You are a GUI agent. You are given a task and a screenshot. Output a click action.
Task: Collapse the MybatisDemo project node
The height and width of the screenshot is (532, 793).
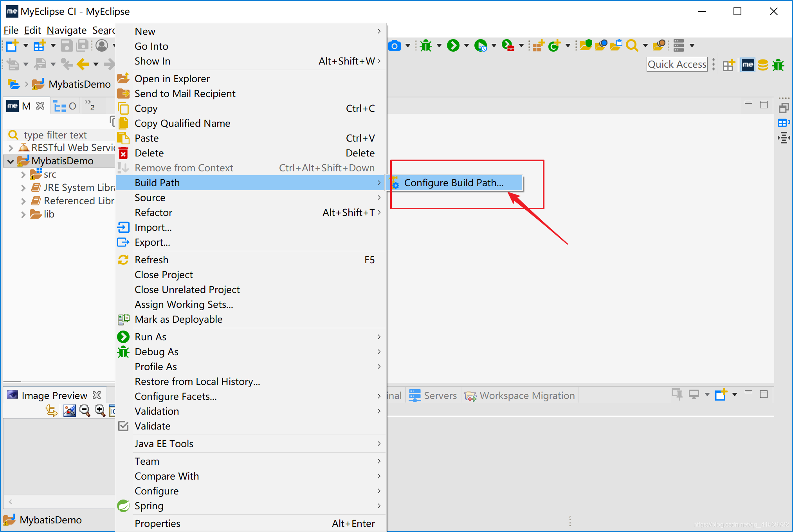pos(11,161)
